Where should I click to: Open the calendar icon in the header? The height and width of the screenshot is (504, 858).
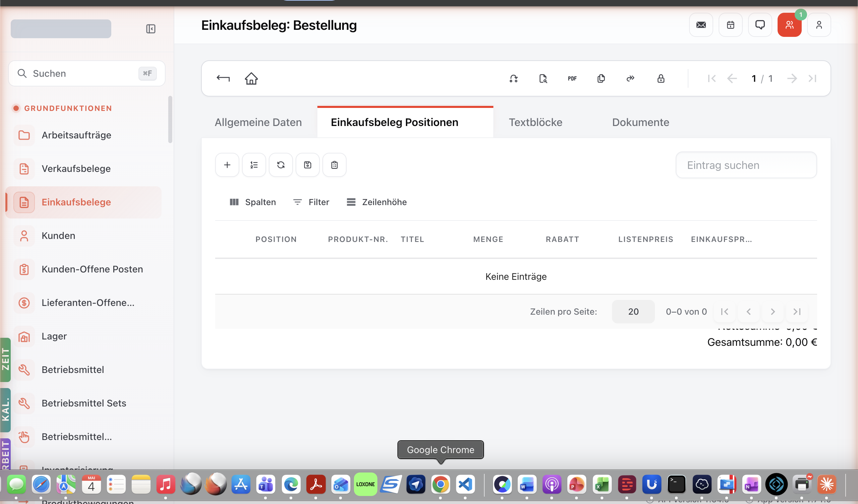pos(730,25)
